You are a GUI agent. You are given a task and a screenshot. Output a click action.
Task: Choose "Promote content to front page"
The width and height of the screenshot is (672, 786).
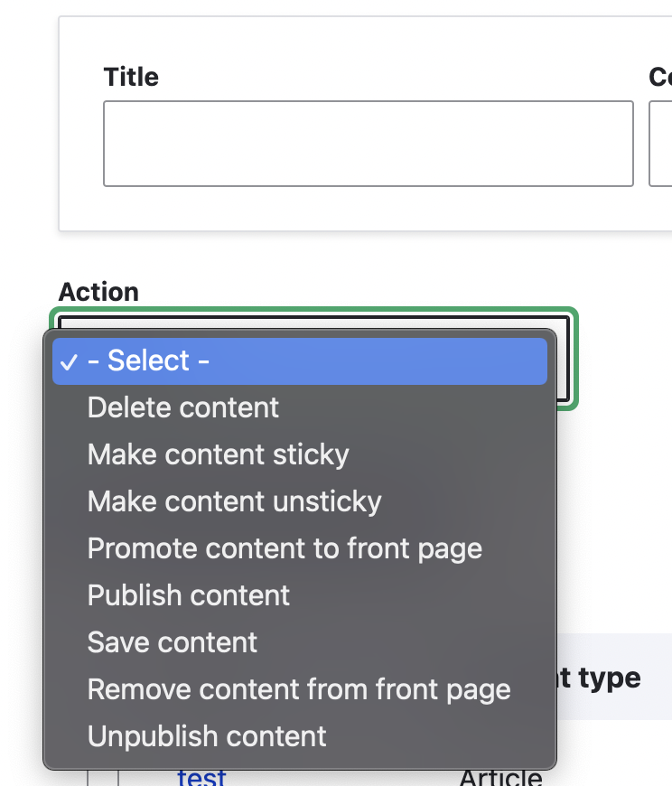point(285,548)
